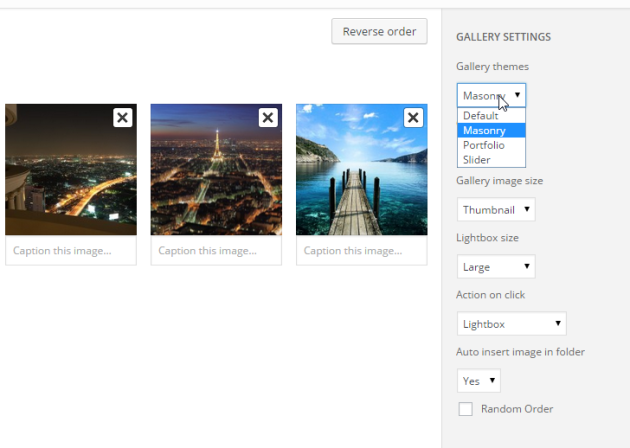Focus caption field under Eiffel Tower image
630x448 pixels.
click(x=216, y=250)
